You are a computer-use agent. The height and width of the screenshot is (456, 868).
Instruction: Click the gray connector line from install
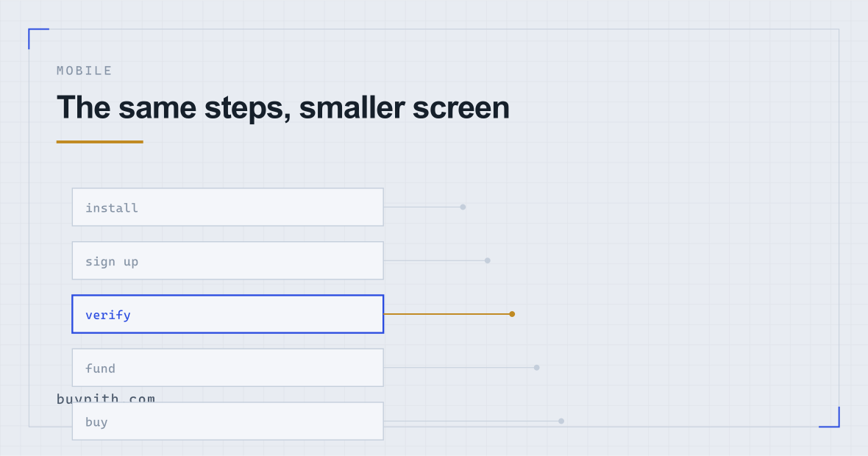pos(421,207)
